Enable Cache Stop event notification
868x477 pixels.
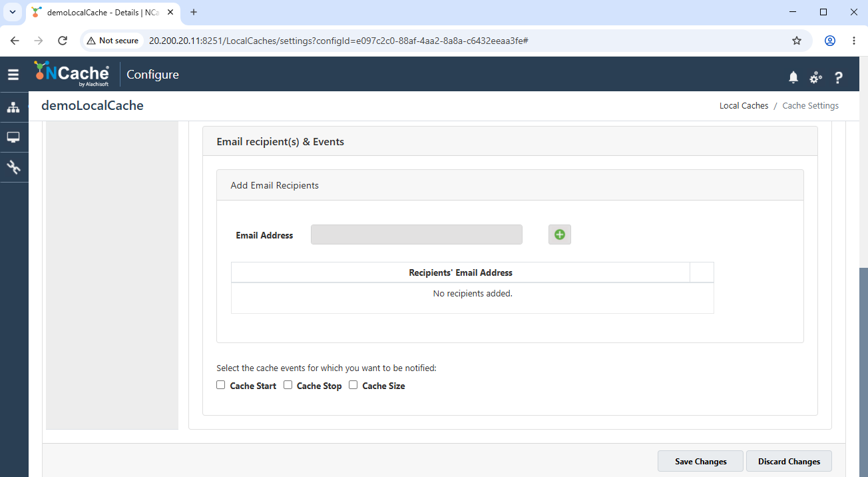coord(288,385)
